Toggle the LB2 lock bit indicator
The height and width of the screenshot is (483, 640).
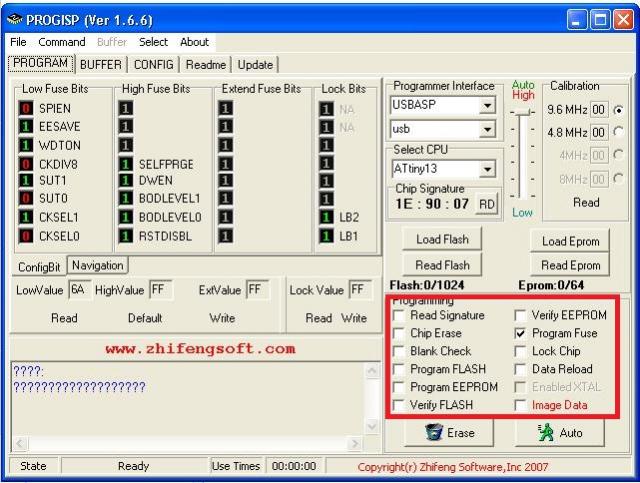[x=327, y=218]
